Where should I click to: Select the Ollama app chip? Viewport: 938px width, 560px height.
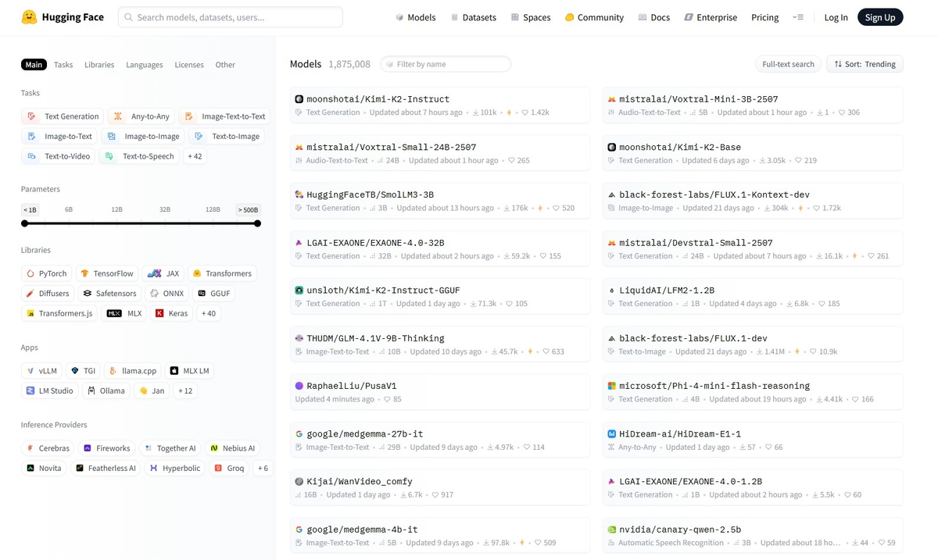point(106,391)
